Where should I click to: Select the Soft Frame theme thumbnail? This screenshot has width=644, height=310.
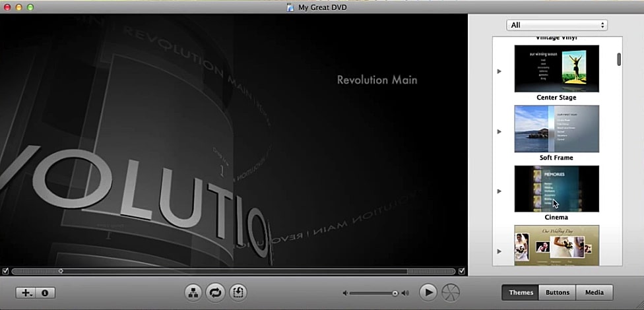pyautogui.click(x=557, y=129)
